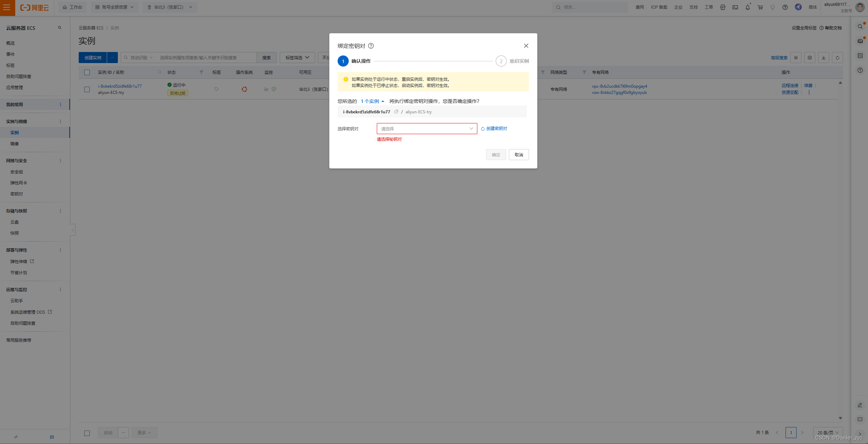Open the shopping cart icon in top bar
The image size is (868, 444).
(760, 7)
